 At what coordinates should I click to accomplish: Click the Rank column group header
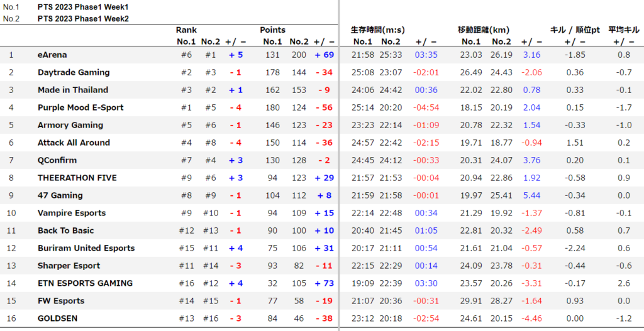tap(186, 30)
